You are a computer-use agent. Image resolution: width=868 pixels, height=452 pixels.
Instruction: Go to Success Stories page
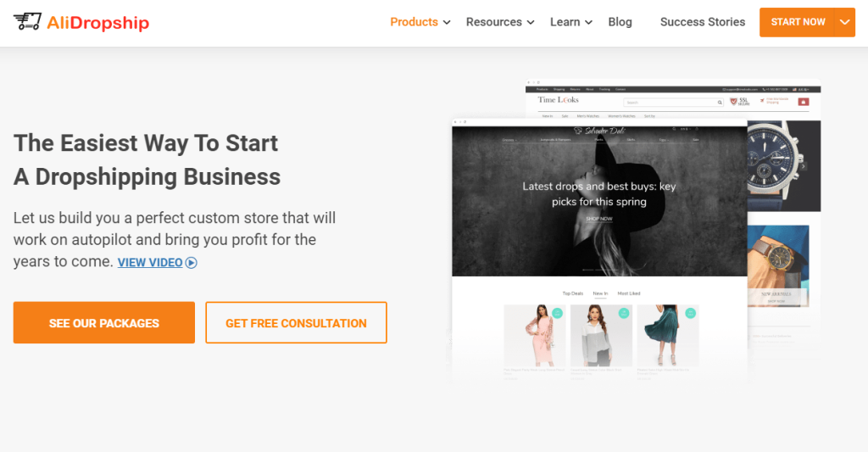click(703, 22)
